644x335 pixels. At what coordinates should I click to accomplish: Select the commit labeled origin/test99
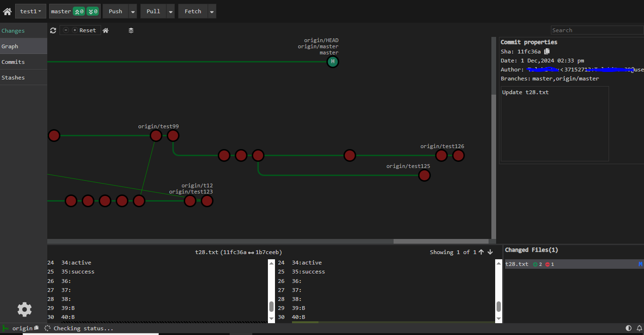point(156,136)
